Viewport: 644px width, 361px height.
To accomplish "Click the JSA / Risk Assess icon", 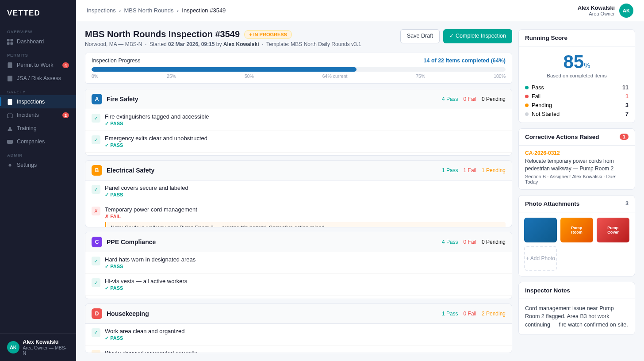I will (x=10, y=78).
